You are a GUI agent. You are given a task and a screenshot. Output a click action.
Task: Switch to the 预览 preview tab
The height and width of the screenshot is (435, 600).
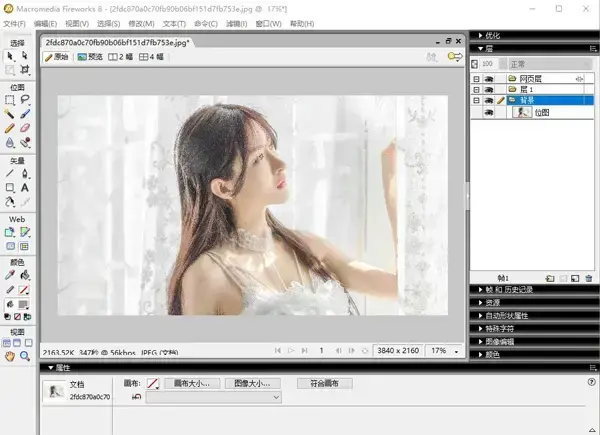(90, 57)
